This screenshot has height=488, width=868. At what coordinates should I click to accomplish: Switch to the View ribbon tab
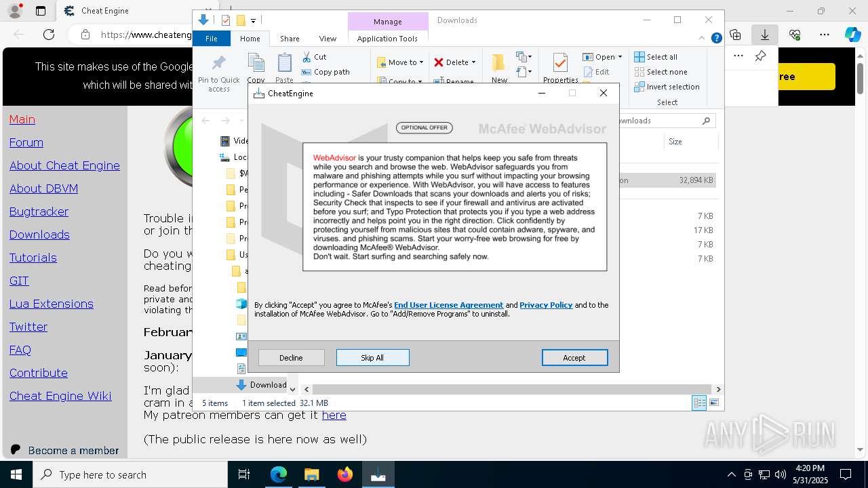click(328, 39)
